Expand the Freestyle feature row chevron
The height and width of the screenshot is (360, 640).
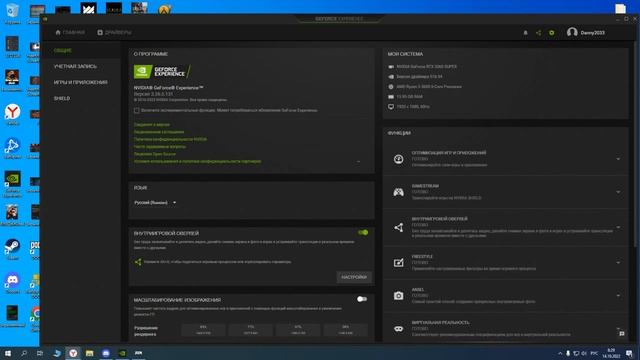pos(618,262)
